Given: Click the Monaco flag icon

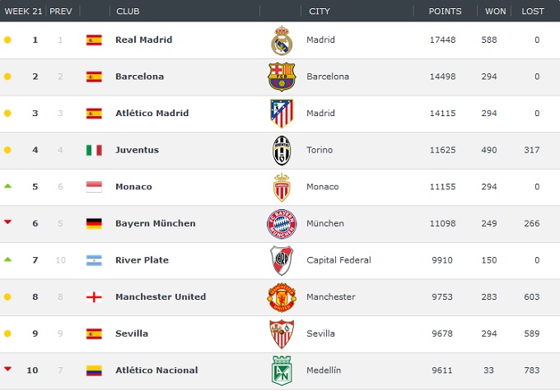Looking at the screenshot, I should point(94,187).
